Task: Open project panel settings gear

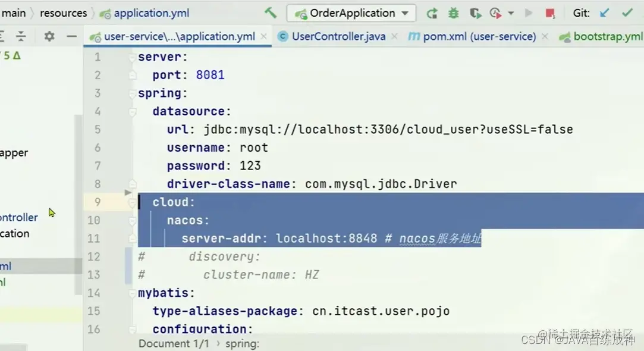Action: tap(49, 36)
